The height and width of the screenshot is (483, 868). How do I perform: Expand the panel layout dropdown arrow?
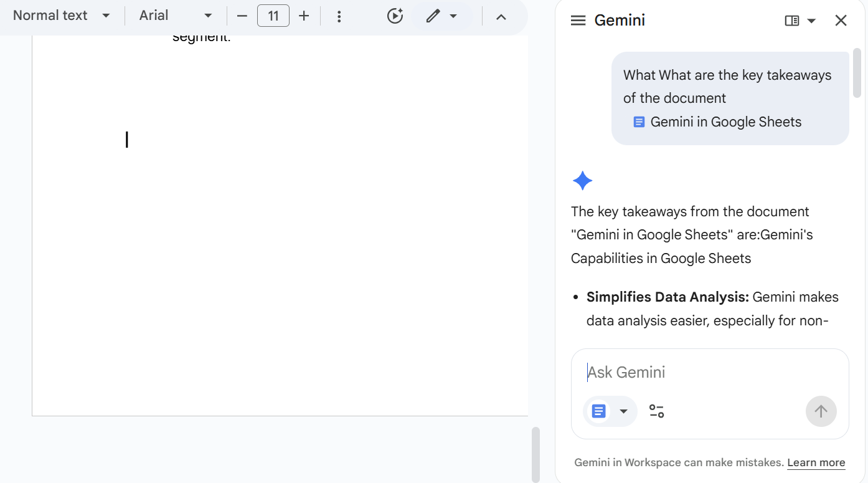(811, 21)
